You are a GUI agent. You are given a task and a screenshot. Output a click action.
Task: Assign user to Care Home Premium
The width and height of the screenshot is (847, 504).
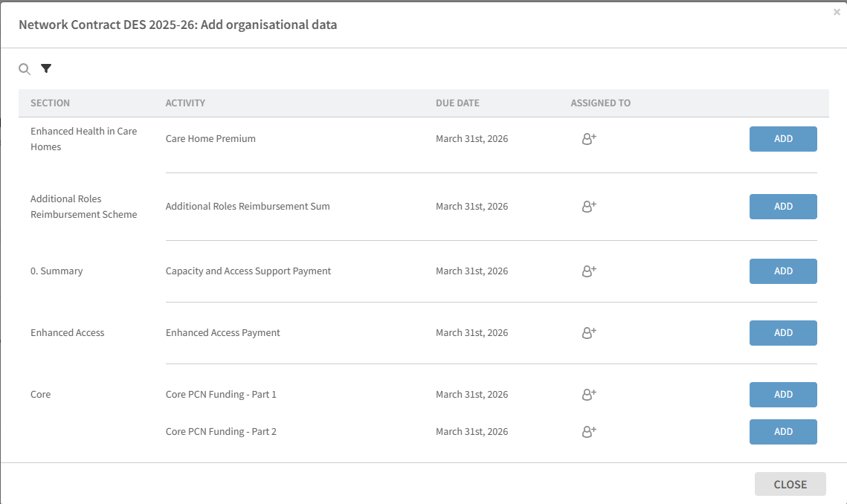(x=589, y=139)
